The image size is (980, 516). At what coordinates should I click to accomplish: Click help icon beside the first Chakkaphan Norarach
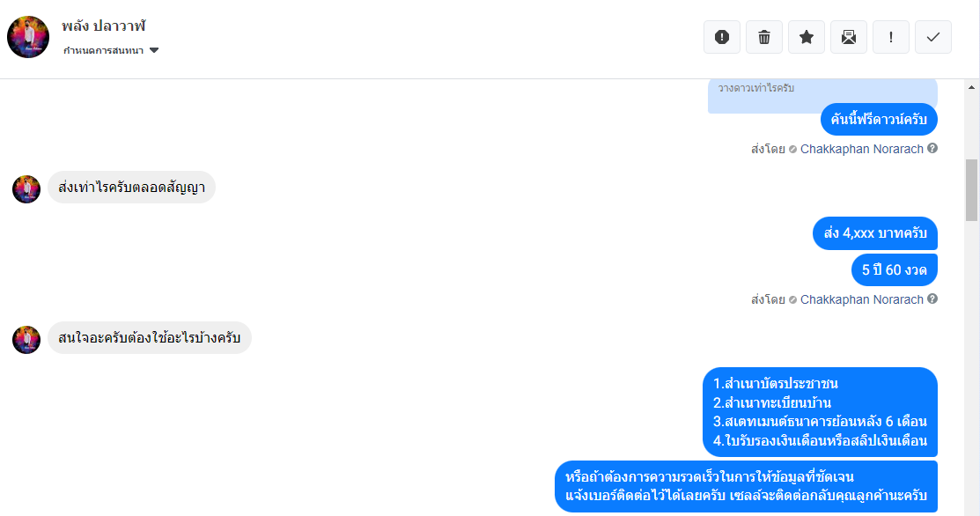click(932, 148)
